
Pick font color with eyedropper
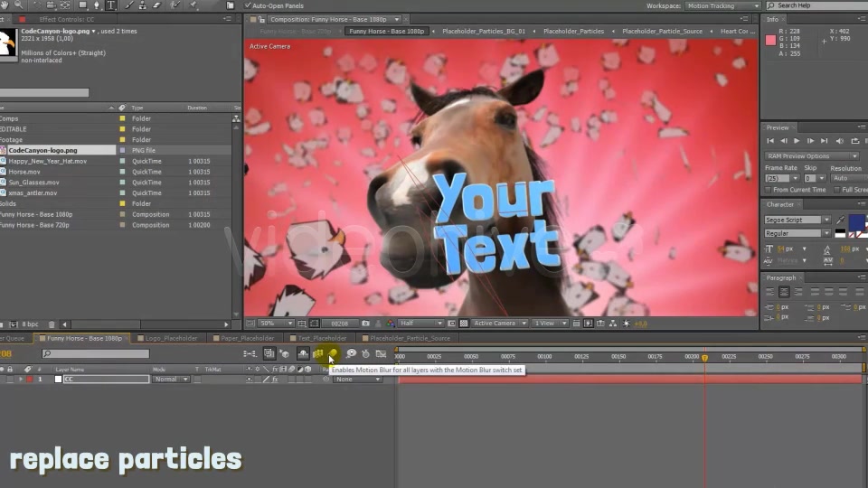(840, 221)
